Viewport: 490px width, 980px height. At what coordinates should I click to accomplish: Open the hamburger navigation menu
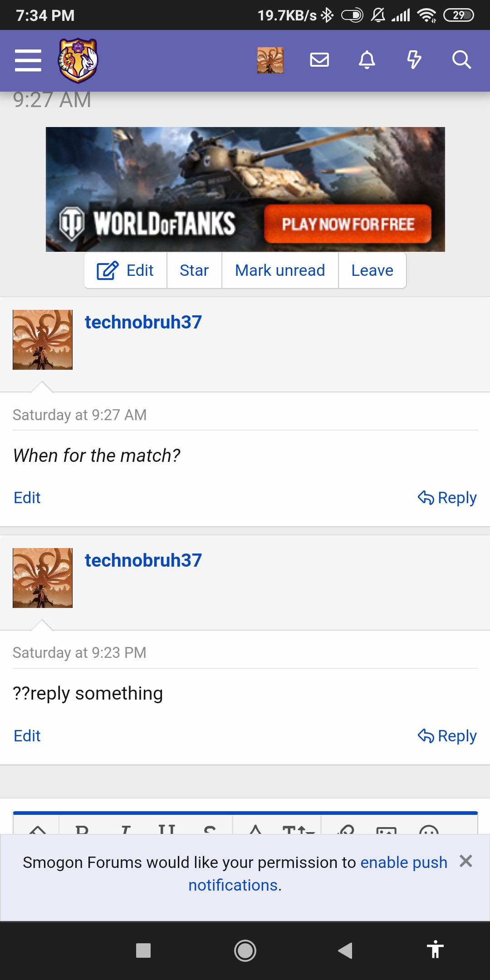tap(28, 60)
